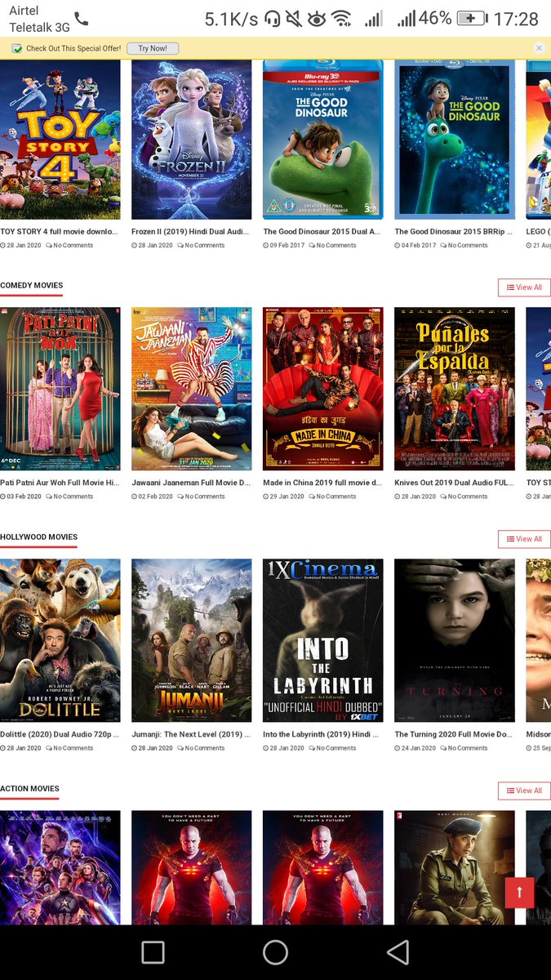Image resolution: width=551 pixels, height=980 pixels.
Task: Tap the phone call icon in status bar
Action: click(81, 18)
